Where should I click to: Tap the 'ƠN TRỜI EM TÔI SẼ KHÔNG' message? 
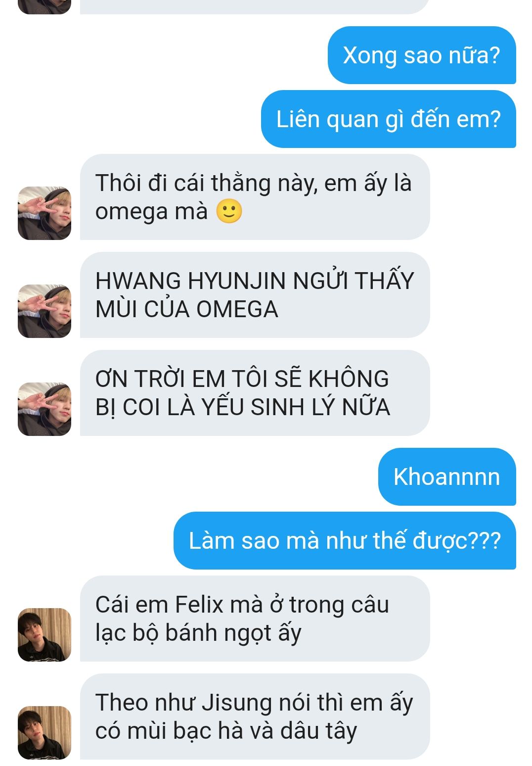pos(255,393)
